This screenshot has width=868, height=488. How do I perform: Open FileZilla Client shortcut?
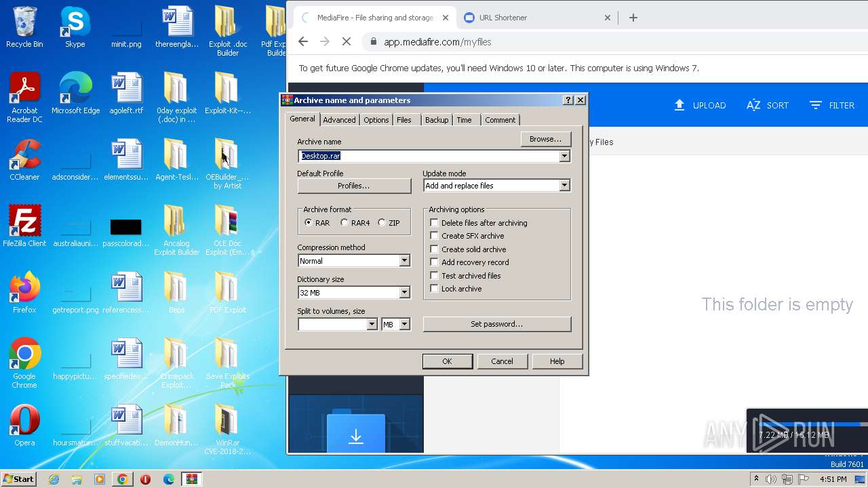pos(24,226)
